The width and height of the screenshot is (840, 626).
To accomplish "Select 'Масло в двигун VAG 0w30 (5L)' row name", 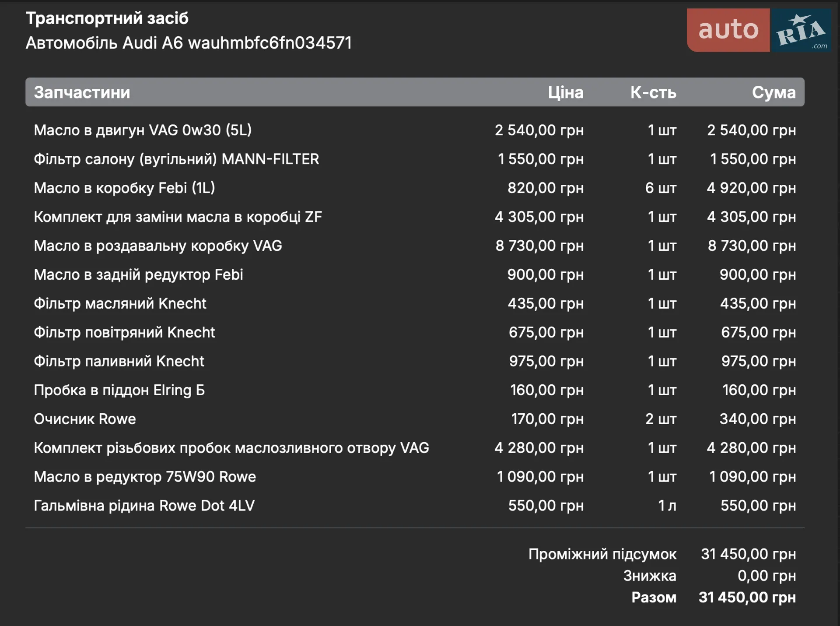I will click(x=143, y=130).
